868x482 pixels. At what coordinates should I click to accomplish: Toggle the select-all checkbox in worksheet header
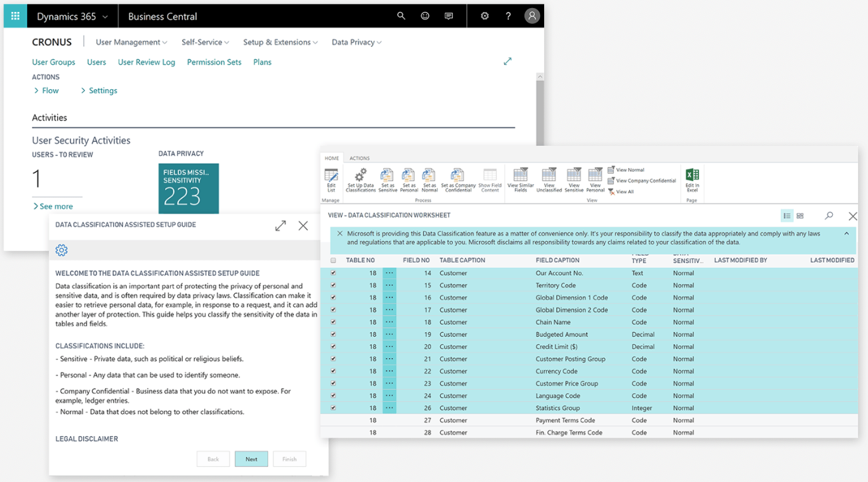(x=333, y=260)
